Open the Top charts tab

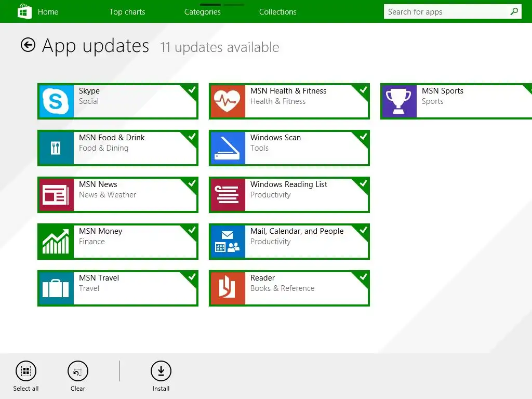coord(127,12)
